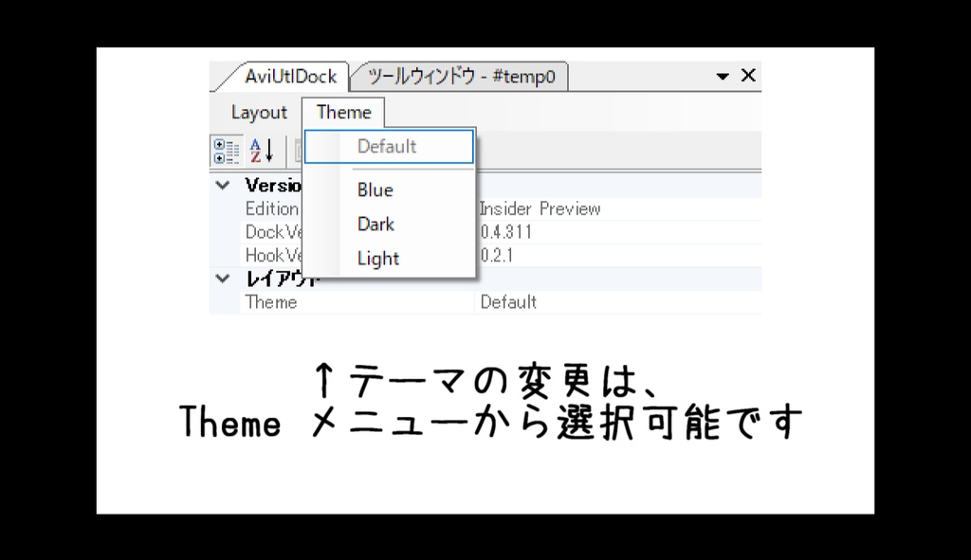Choose the Blue theme
The height and width of the screenshot is (560, 971).
pos(375,190)
